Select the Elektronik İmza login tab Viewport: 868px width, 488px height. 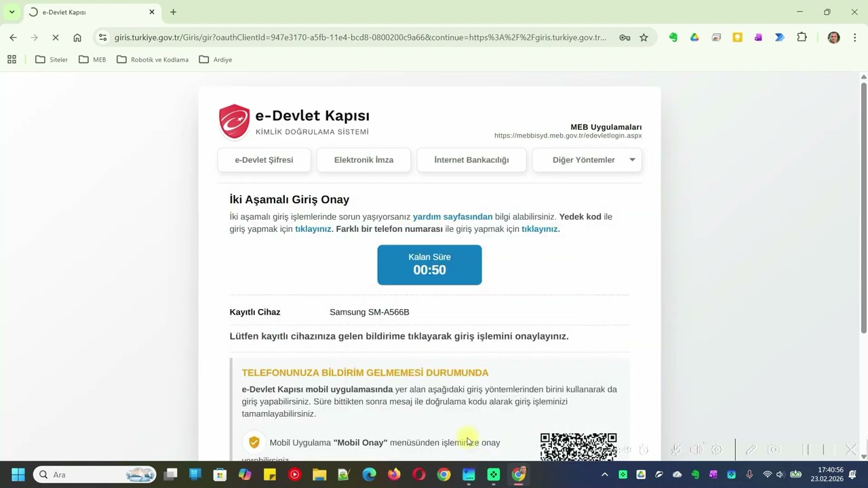point(363,160)
